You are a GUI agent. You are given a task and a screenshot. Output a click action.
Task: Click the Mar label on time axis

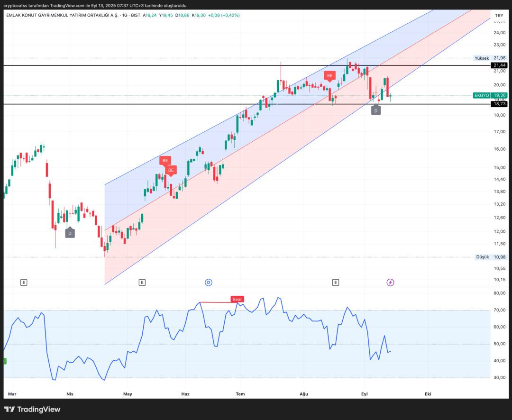click(x=12, y=394)
